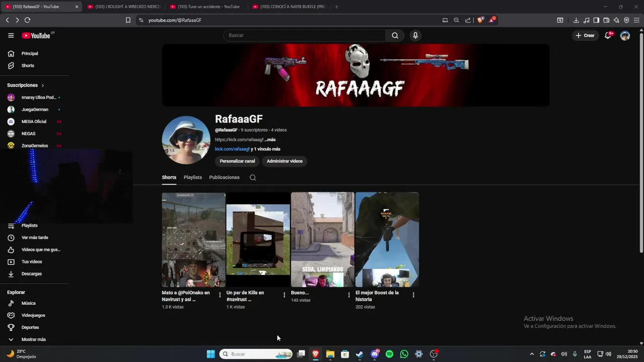Open a new browser tab
This screenshot has width=644, height=362.
click(337, 7)
